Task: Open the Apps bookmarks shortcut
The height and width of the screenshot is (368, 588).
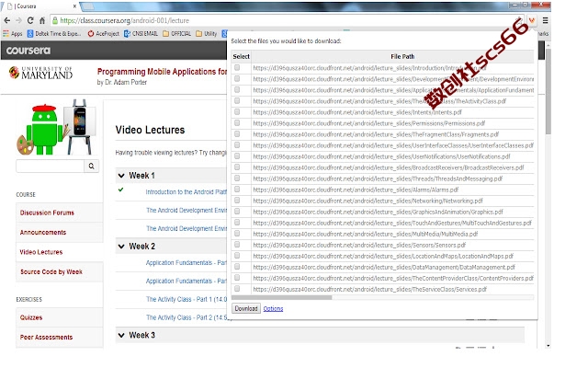Action: [x=12, y=34]
